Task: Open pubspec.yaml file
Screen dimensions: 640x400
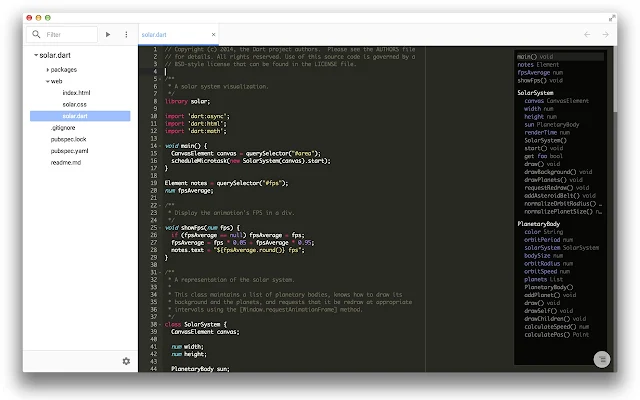Action: click(69, 151)
